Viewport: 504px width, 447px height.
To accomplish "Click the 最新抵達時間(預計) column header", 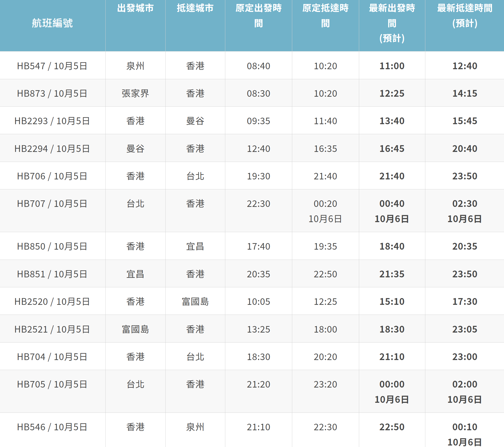I will click(x=465, y=15).
